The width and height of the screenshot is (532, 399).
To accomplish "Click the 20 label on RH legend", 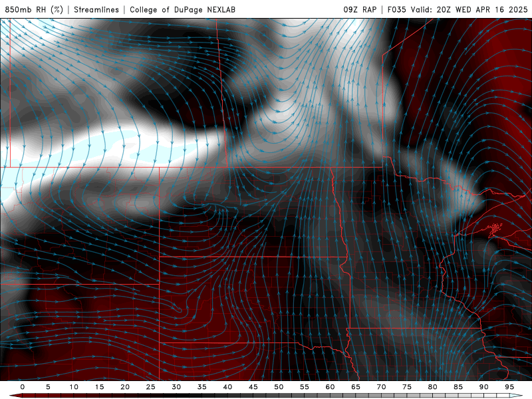I will [x=125, y=387].
